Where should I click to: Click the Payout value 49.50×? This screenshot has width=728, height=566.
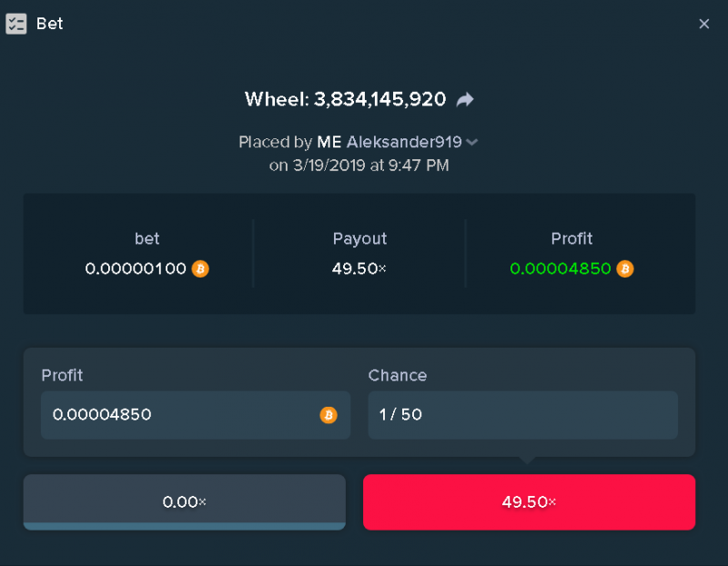[x=359, y=268]
